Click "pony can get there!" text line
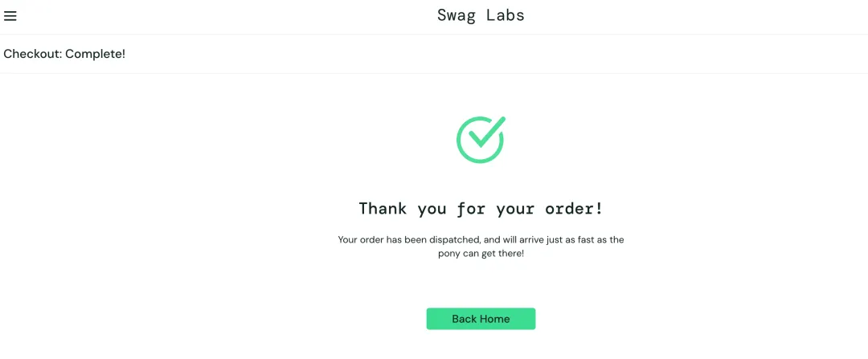Screen dimensions: 868x359 (481, 255)
